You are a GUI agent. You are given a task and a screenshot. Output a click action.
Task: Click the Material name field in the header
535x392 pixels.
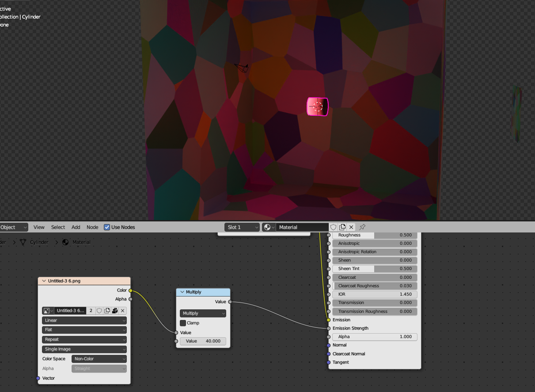(302, 227)
